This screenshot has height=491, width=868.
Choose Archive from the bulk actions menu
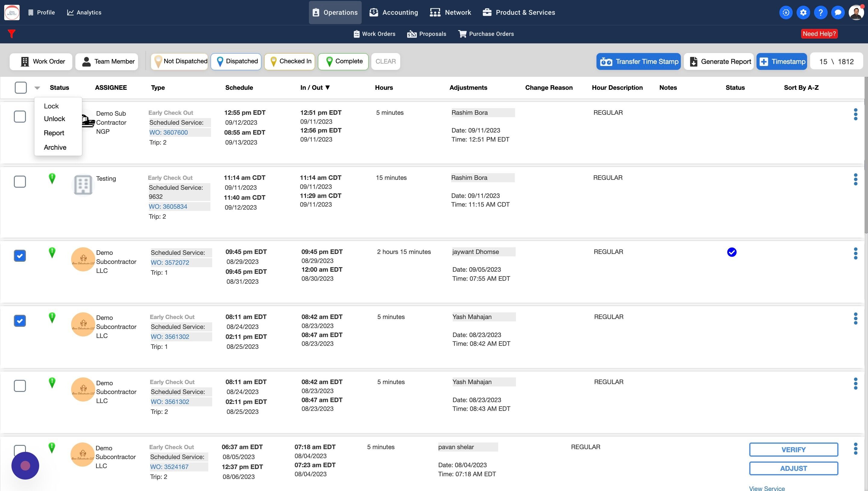pos(55,147)
